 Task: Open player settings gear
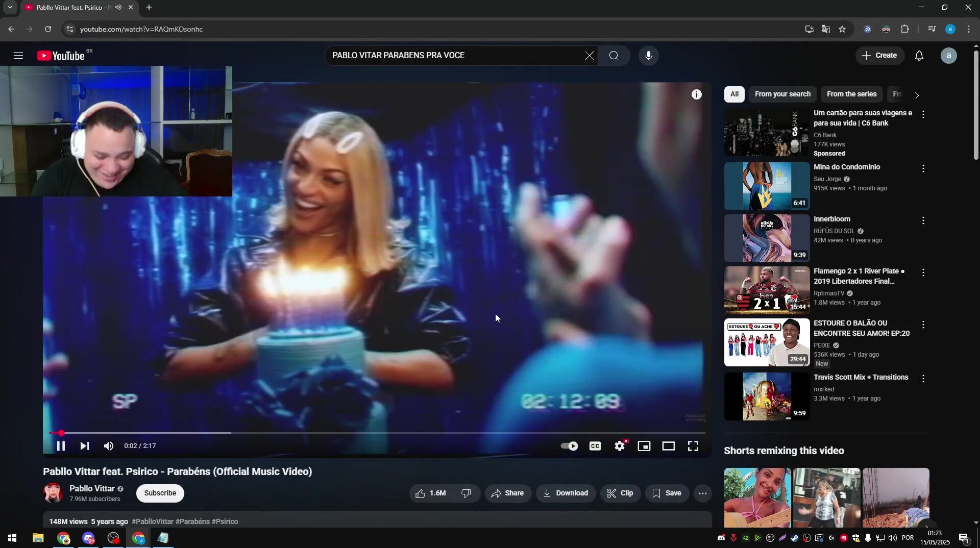pos(620,446)
